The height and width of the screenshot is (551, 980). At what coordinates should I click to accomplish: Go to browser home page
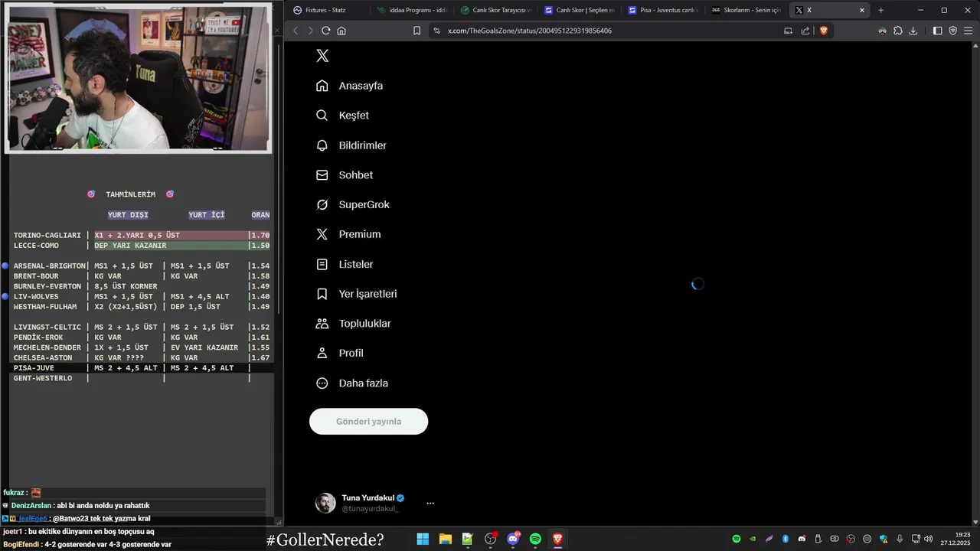[341, 31]
